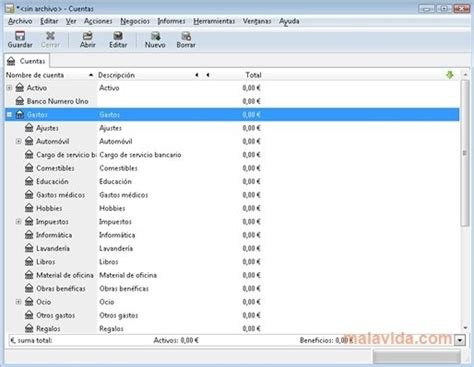Open the Negocios menu

[x=135, y=21]
